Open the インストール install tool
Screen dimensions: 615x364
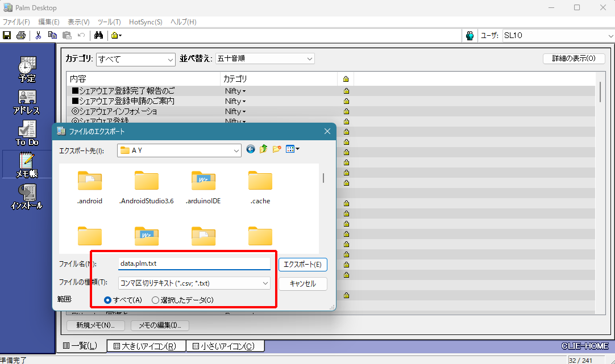27,196
